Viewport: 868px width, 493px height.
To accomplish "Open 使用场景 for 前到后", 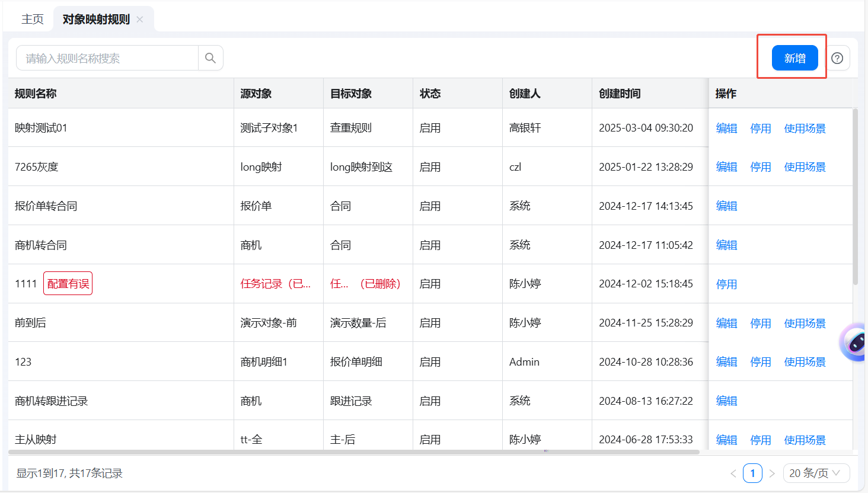I will click(805, 324).
